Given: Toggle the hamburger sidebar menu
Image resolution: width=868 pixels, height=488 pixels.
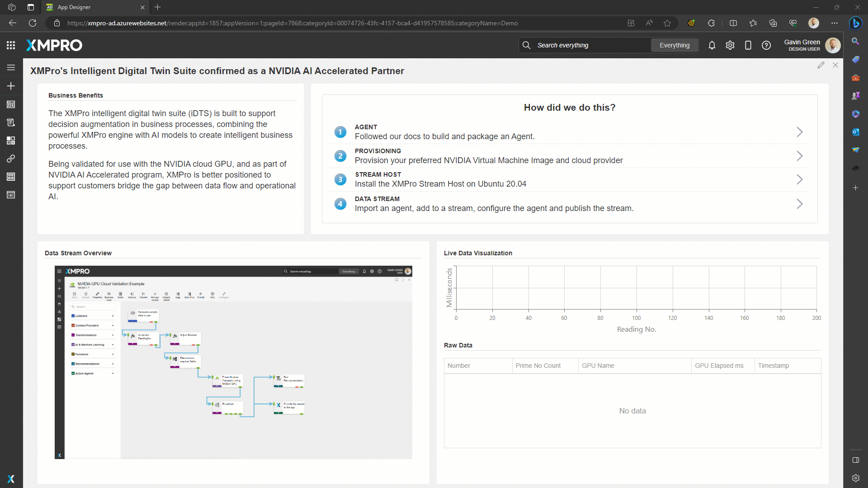Looking at the screenshot, I should tap(11, 67).
